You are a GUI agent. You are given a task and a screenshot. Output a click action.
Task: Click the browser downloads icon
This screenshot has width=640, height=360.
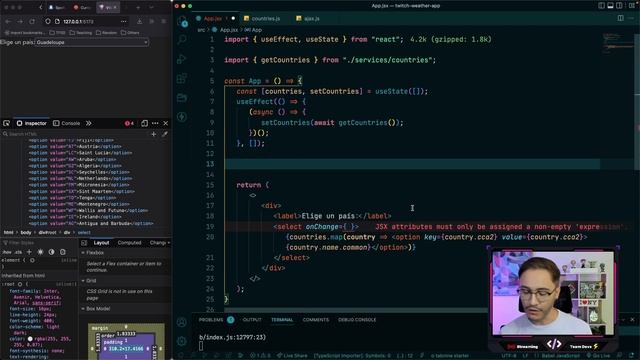pyautogui.click(x=140, y=21)
